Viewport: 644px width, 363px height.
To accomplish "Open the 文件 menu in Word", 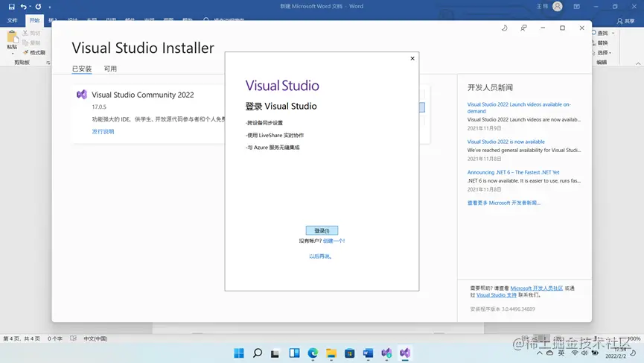I will pos(13,20).
